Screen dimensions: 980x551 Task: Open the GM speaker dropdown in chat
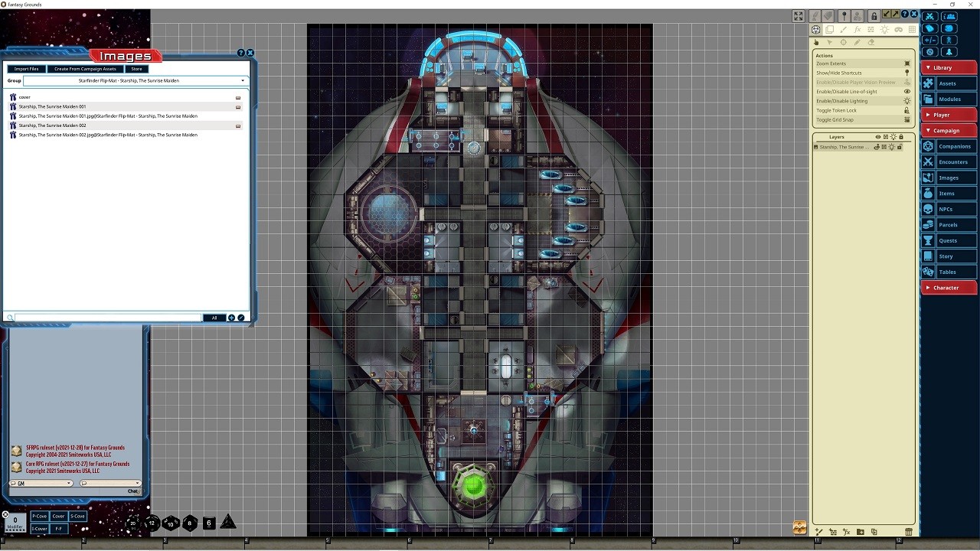click(41, 484)
